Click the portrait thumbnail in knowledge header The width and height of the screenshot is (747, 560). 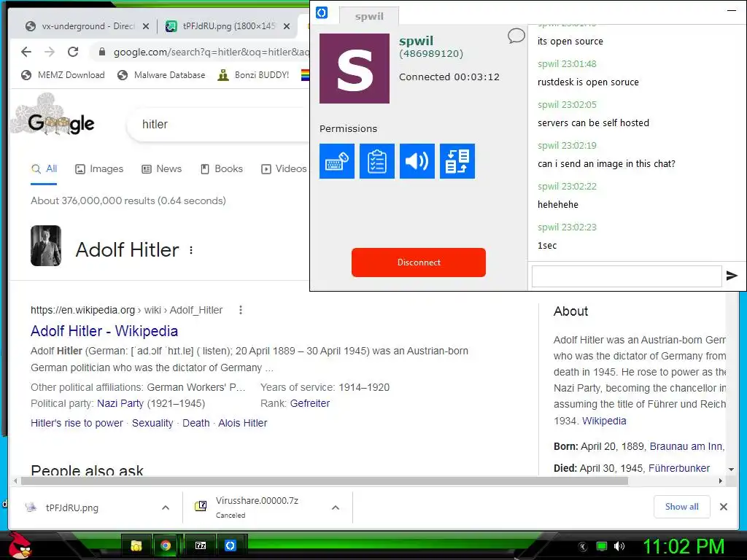pyautogui.click(x=46, y=246)
